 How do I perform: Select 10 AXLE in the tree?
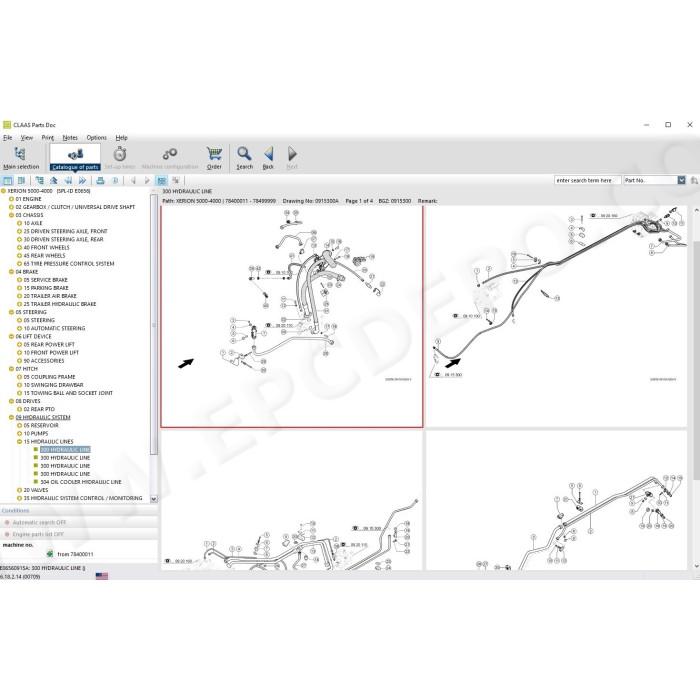pyautogui.click(x=33, y=223)
